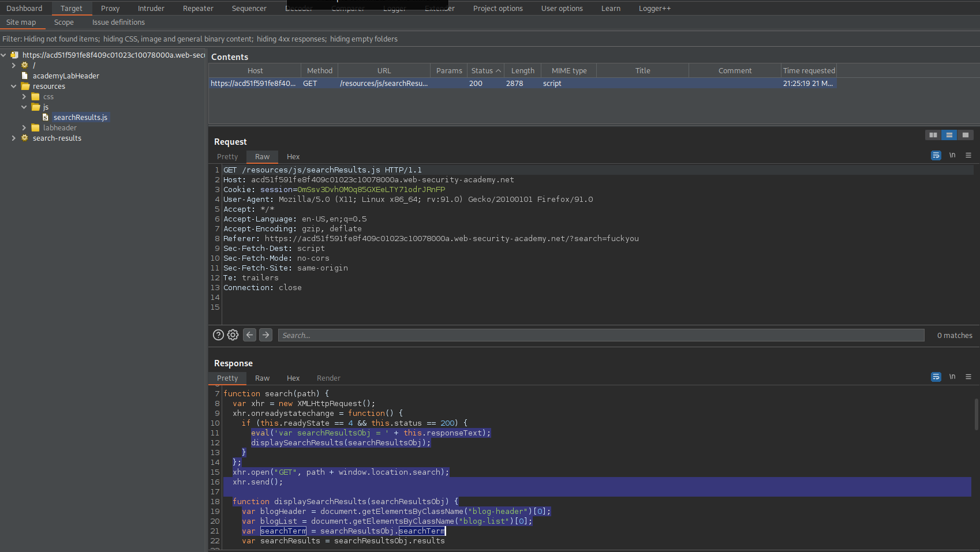Toggle newline display in Response pane
Viewport: 980px width, 552px height.
tap(952, 377)
